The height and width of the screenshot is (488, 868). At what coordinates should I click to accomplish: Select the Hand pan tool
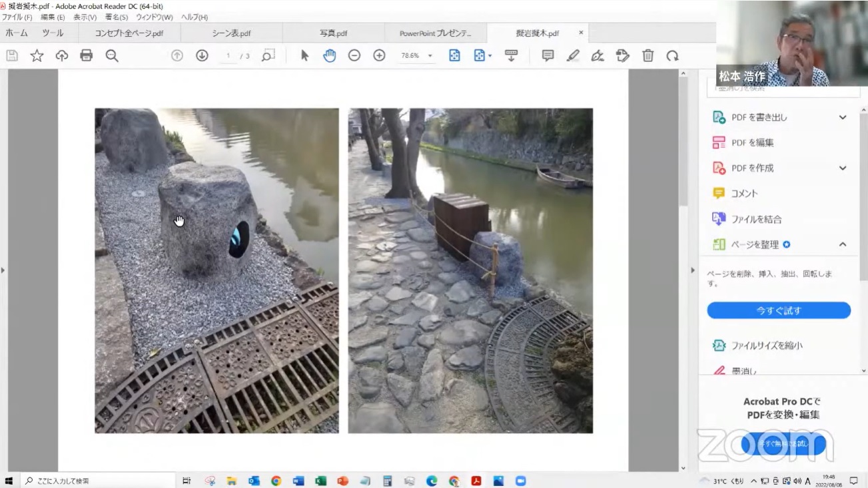330,56
